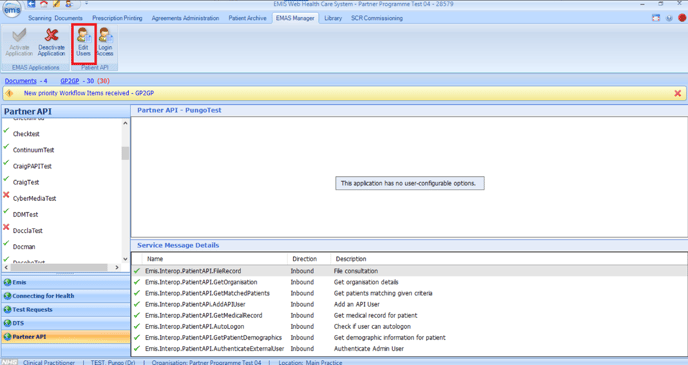
Task: Select the Emis.Interop.PatientAPI.FileRecord row
Action: 409,271
